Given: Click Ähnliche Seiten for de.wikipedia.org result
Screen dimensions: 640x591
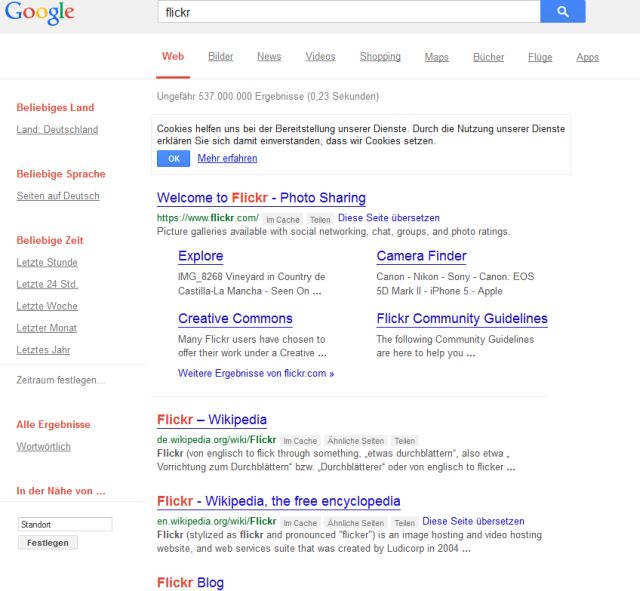Looking at the screenshot, I should [x=356, y=441].
